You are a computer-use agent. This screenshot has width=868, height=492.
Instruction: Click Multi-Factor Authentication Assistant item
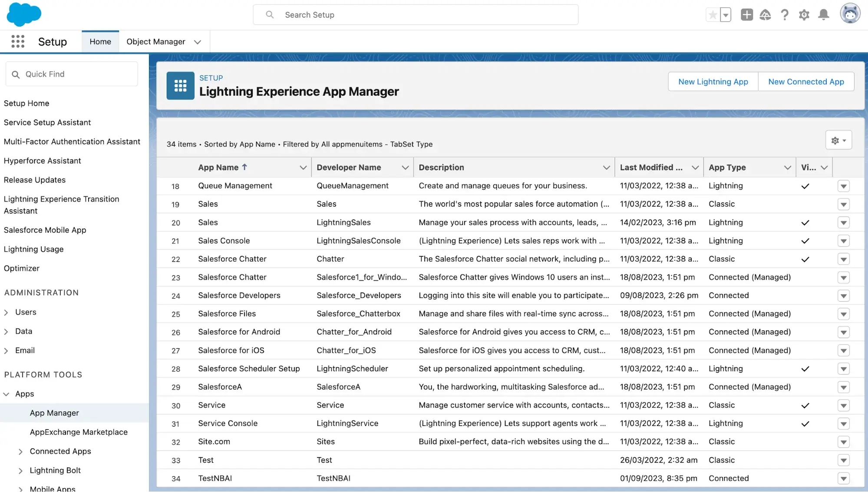(72, 142)
